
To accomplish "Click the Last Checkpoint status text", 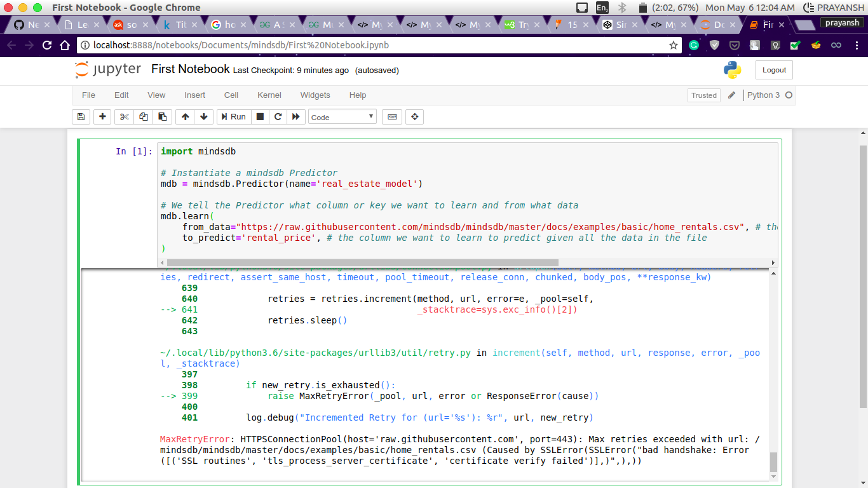I will point(290,71).
